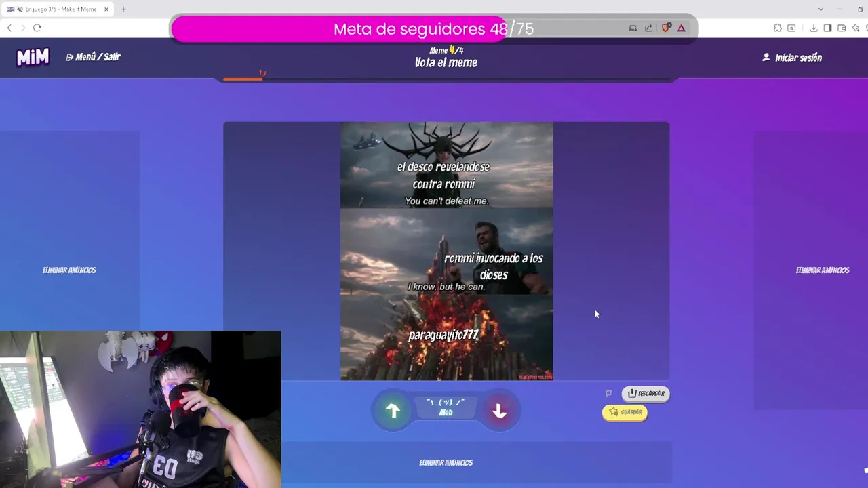Toggle the browser sidebar panel icon
This screenshot has width=868, height=488.
827,28
